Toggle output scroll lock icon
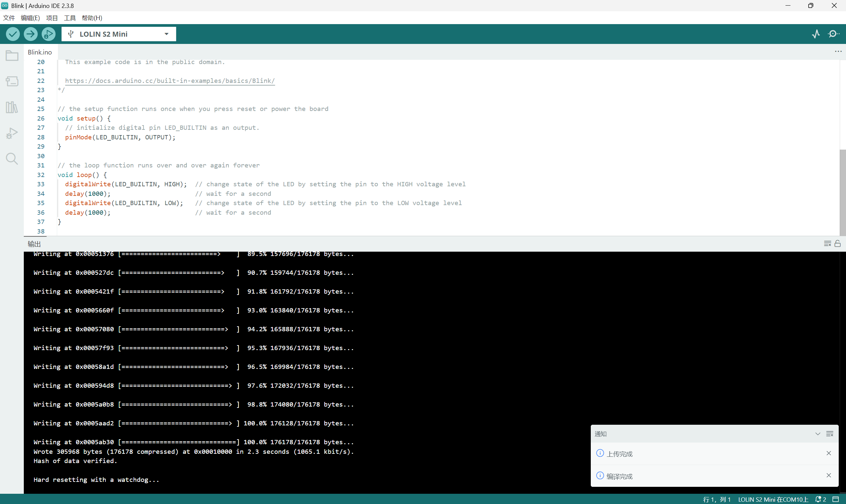The height and width of the screenshot is (504, 846). point(837,243)
